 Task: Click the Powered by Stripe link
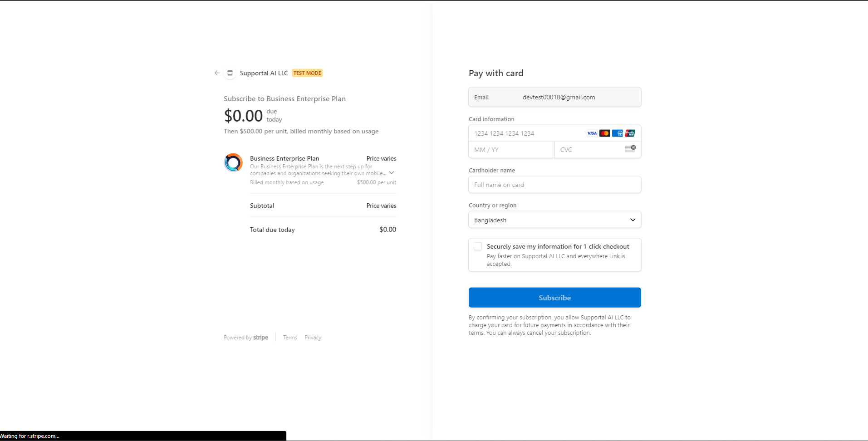coord(246,338)
